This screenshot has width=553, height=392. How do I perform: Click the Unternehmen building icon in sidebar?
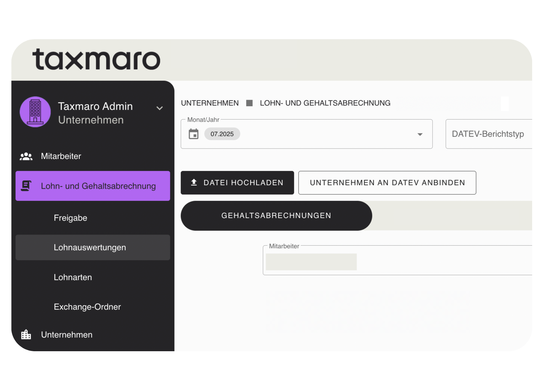pos(26,334)
